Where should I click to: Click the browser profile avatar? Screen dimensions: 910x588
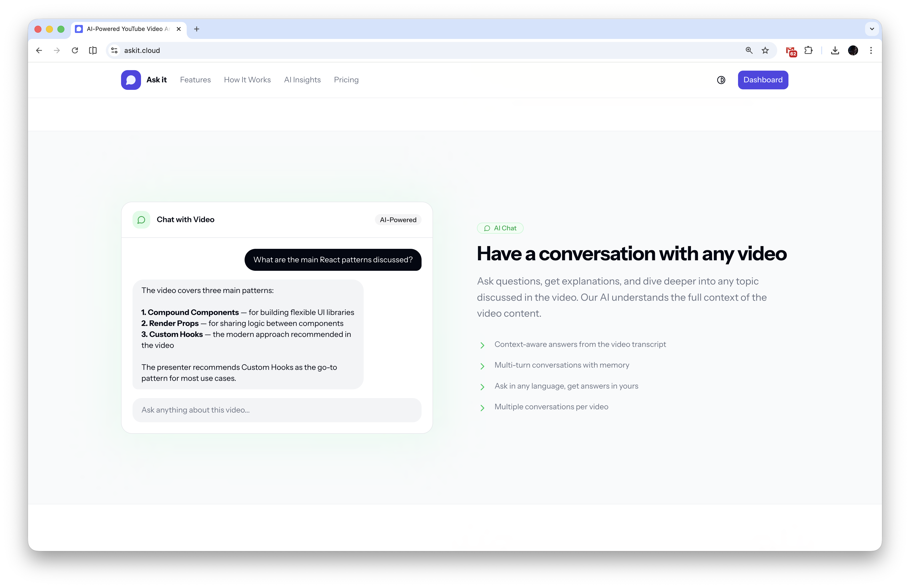(x=853, y=50)
